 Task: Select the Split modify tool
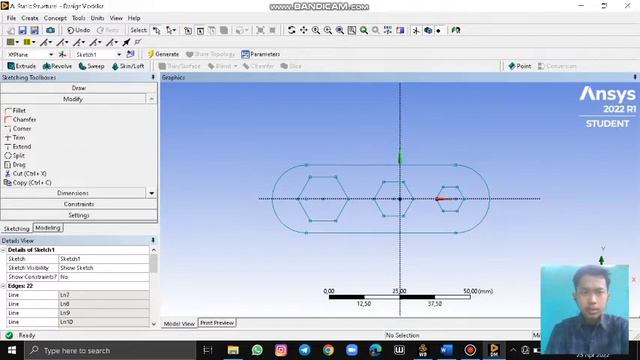[15, 156]
